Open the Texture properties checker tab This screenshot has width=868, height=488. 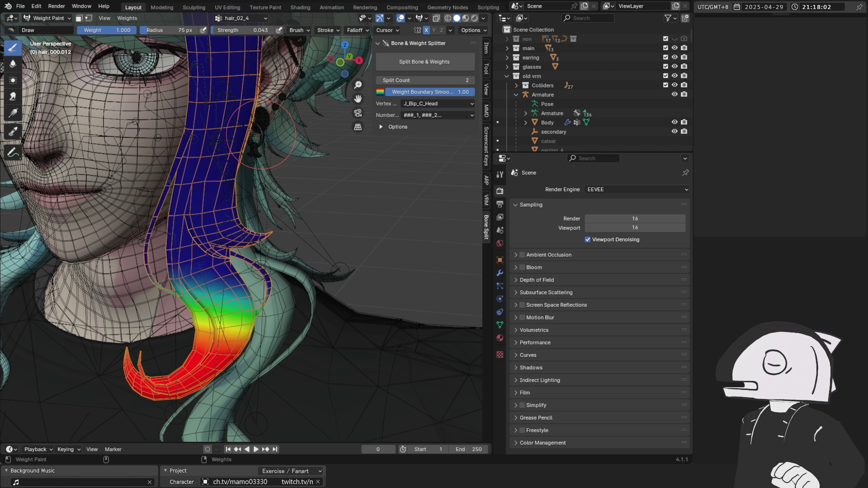[x=500, y=355]
